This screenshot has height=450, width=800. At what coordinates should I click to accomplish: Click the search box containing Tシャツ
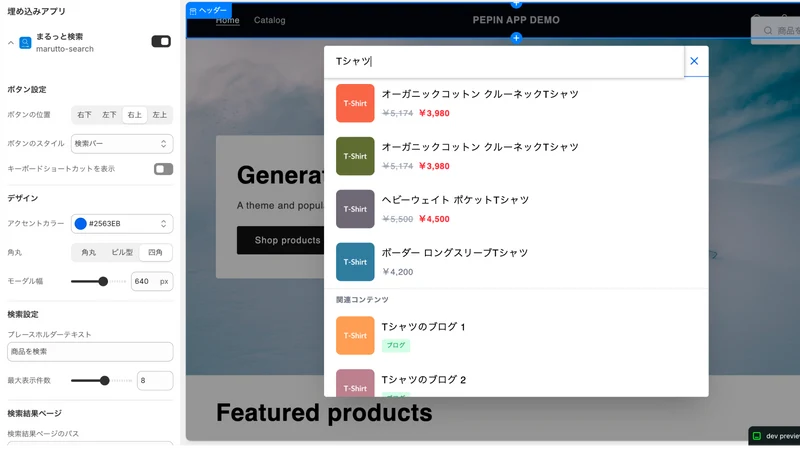(x=504, y=61)
